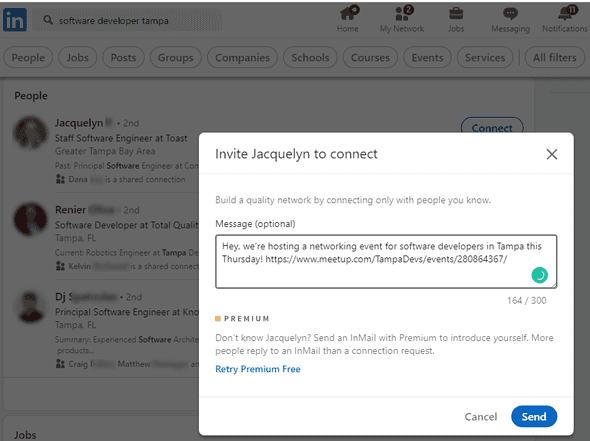Open Dj's profile name link
This screenshot has height=441, width=590.
click(x=86, y=297)
